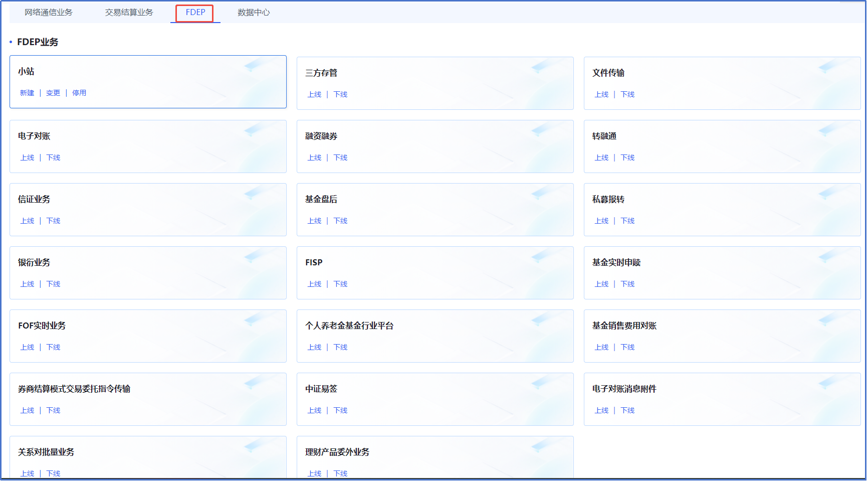Click 上线 under FISP
The image size is (868, 481).
tap(315, 284)
